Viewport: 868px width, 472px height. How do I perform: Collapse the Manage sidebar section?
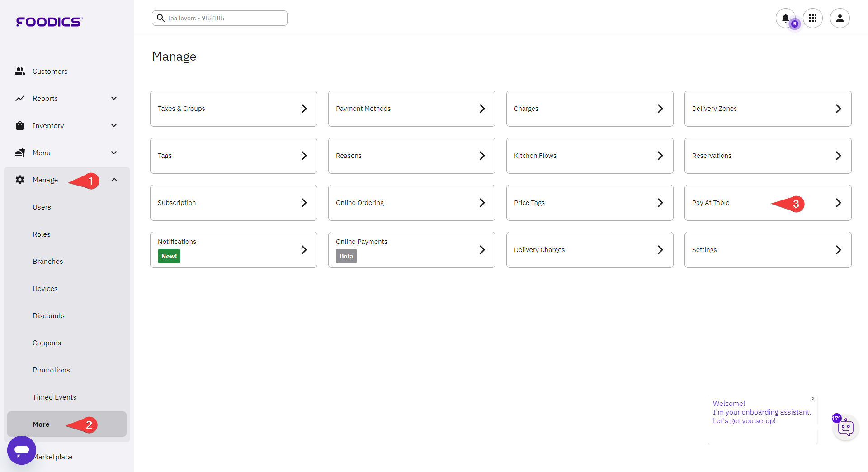click(x=114, y=180)
